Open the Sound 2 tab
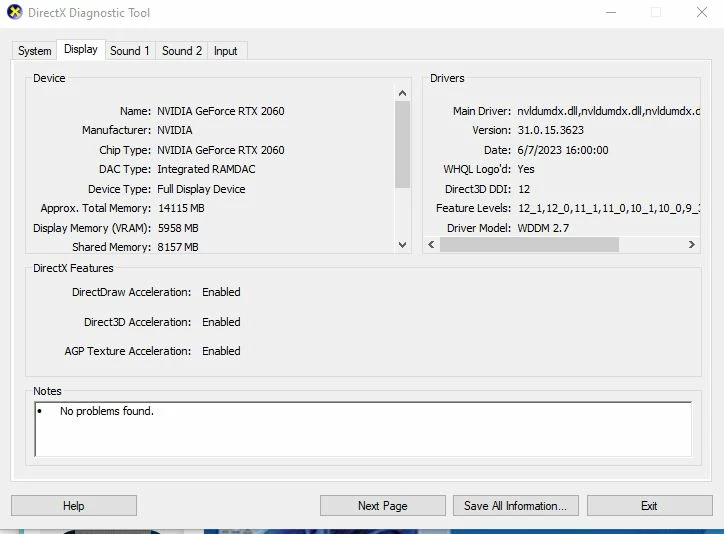The height and width of the screenshot is (534, 724). [182, 51]
